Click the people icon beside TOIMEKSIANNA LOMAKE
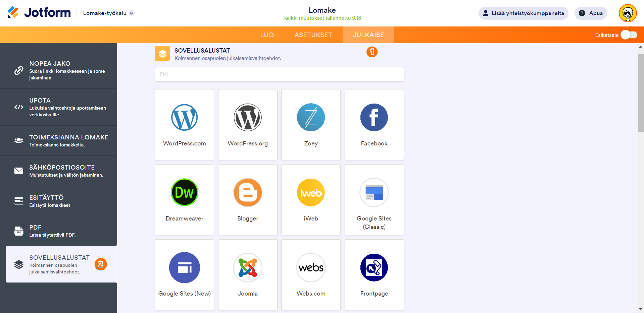This screenshot has height=313, width=644. (19, 140)
